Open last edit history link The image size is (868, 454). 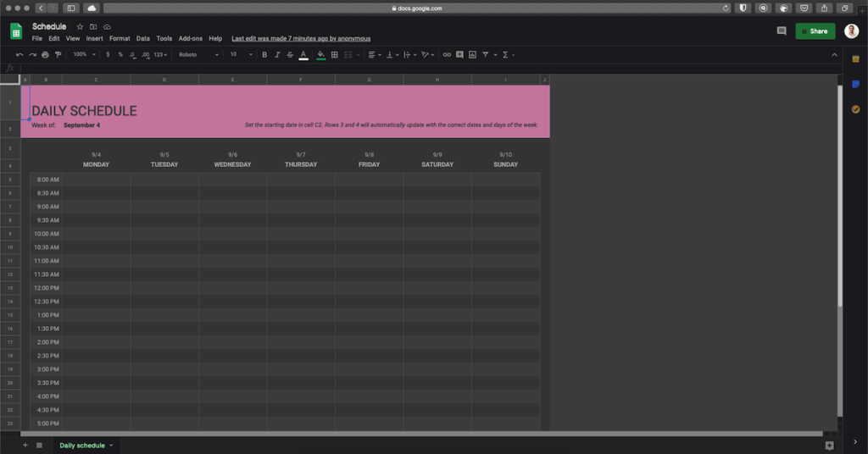click(301, 39)
